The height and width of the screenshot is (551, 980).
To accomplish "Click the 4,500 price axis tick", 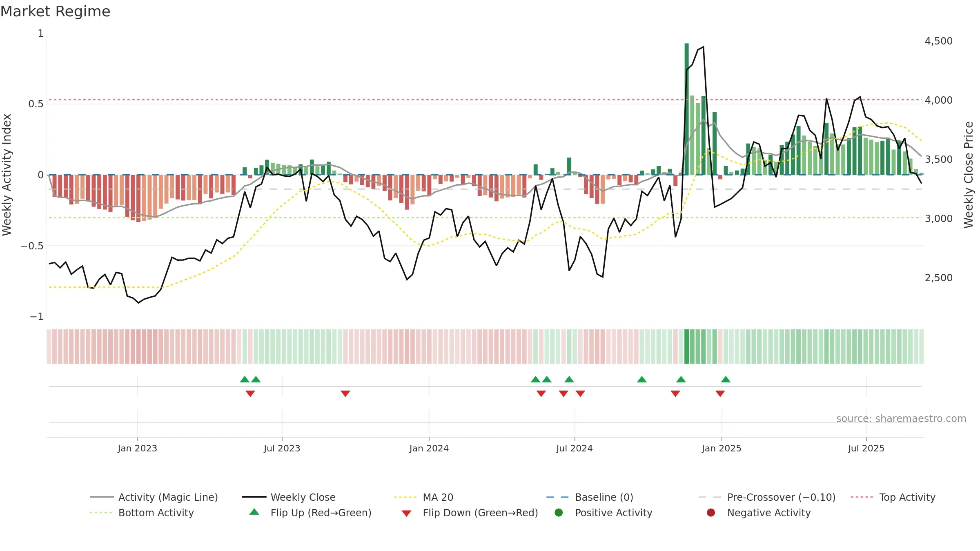I will (x=939, y=41).
